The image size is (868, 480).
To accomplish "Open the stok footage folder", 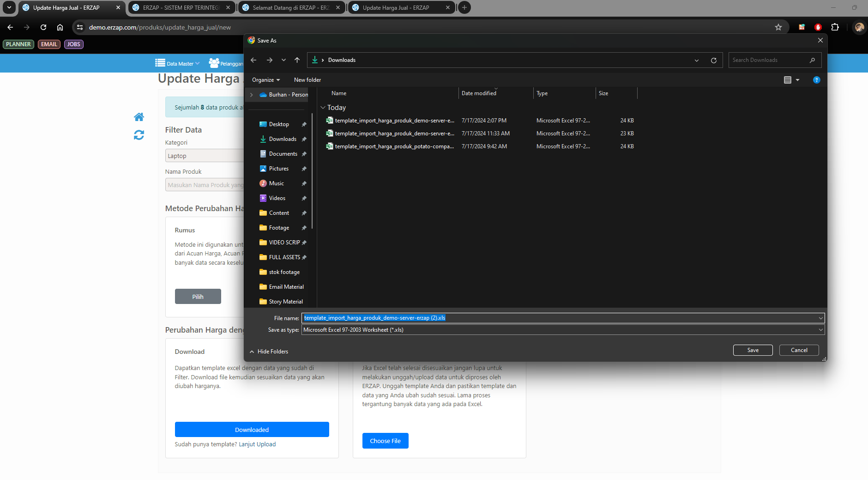I will coord(284,272).
